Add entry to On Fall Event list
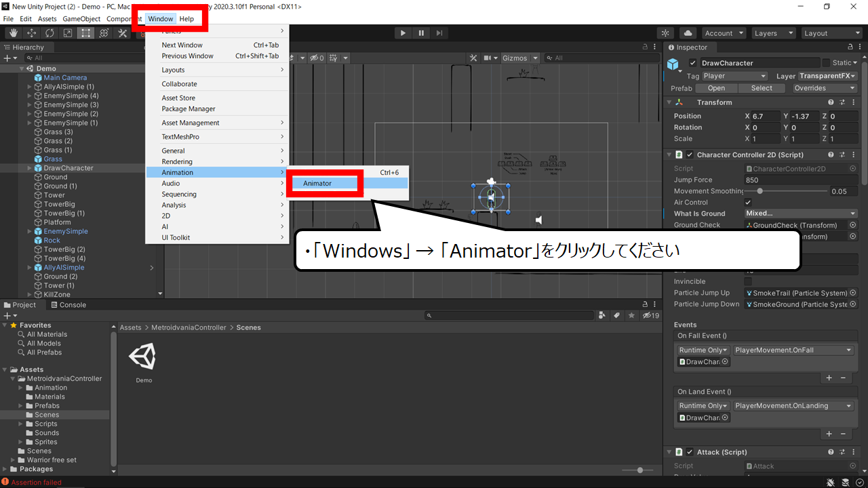Viewport: 868px width, 488px height. point(829,378)
